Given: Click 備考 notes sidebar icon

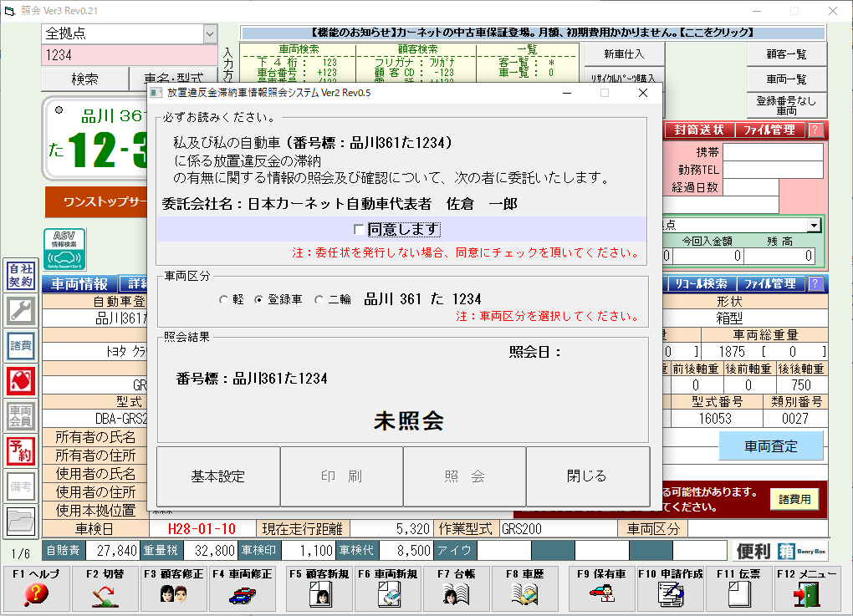Looking at the screenshot, I should (x=21, y=486).
